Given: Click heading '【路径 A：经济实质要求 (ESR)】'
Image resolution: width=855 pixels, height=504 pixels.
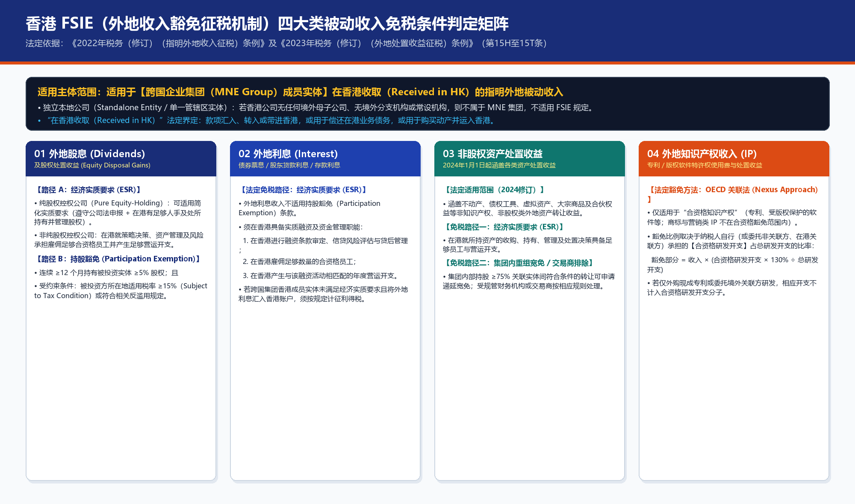Looking at the screenshot, I should [88, 190].
